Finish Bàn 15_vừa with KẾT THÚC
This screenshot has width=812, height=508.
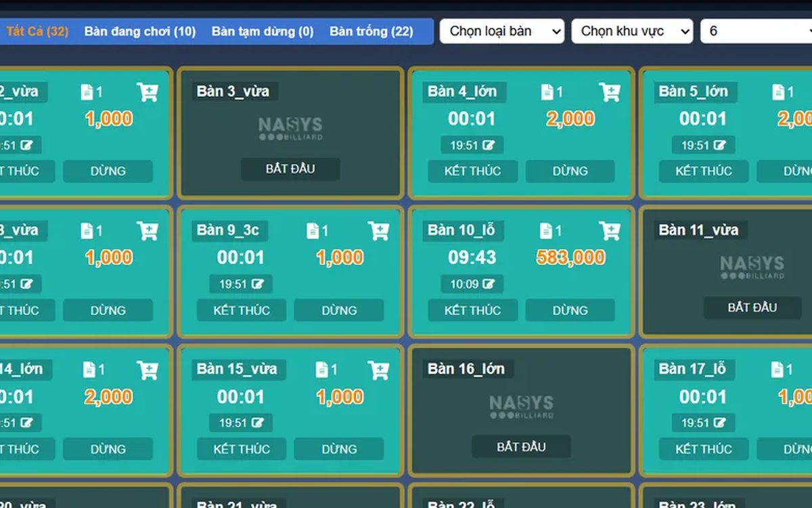tap(242, 449)
